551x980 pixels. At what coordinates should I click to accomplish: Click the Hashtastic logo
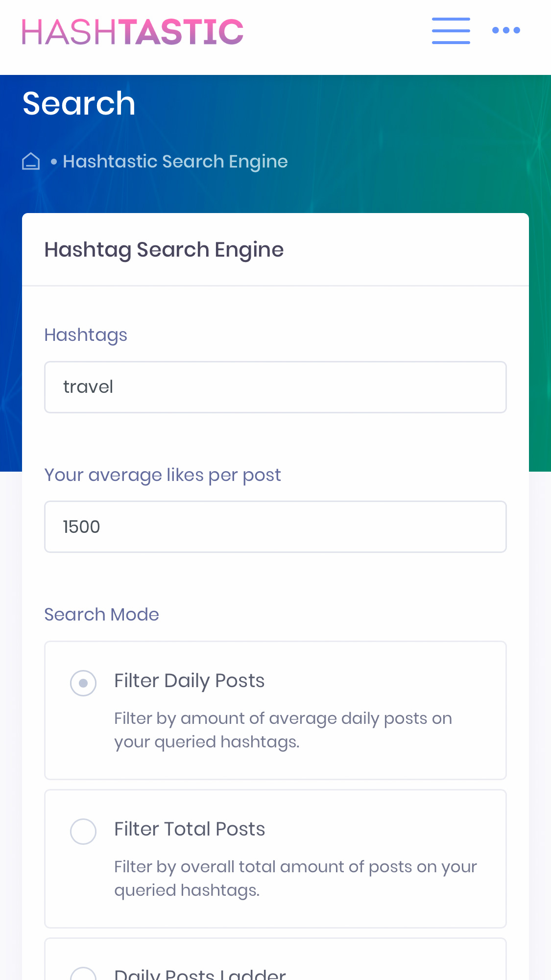click(x=132, y=32)
